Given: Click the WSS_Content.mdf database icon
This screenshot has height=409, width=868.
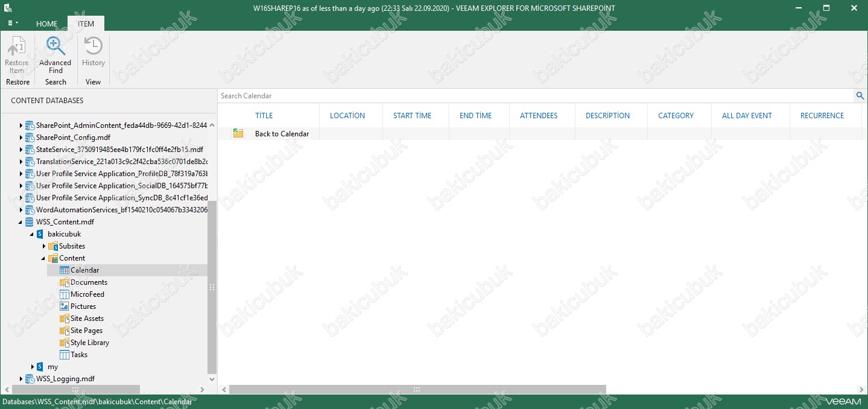Looking at the screenshot, I should click(x=30, y=222).
